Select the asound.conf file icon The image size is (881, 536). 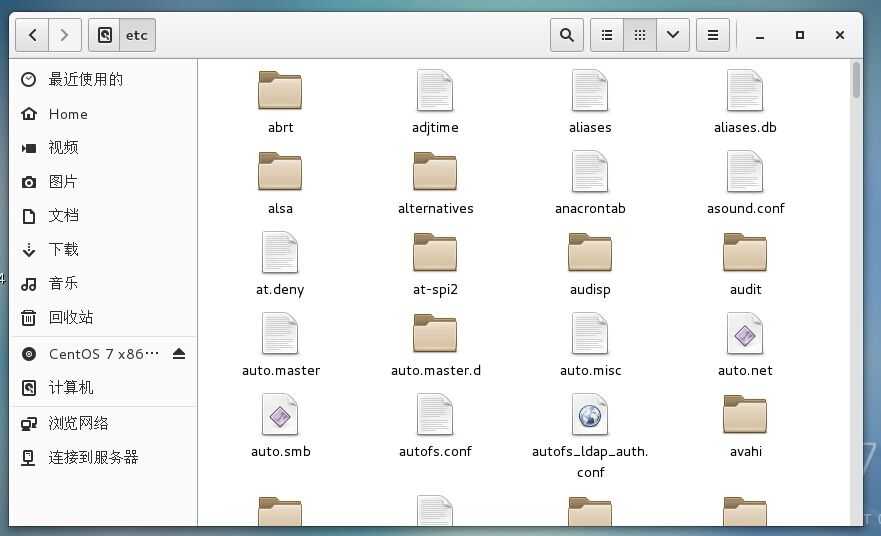point(745,171)
